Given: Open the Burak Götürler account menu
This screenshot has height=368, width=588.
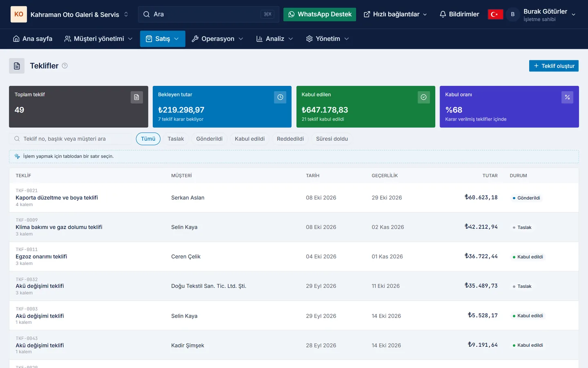Looking at the screenshot, I should (541, 14).
